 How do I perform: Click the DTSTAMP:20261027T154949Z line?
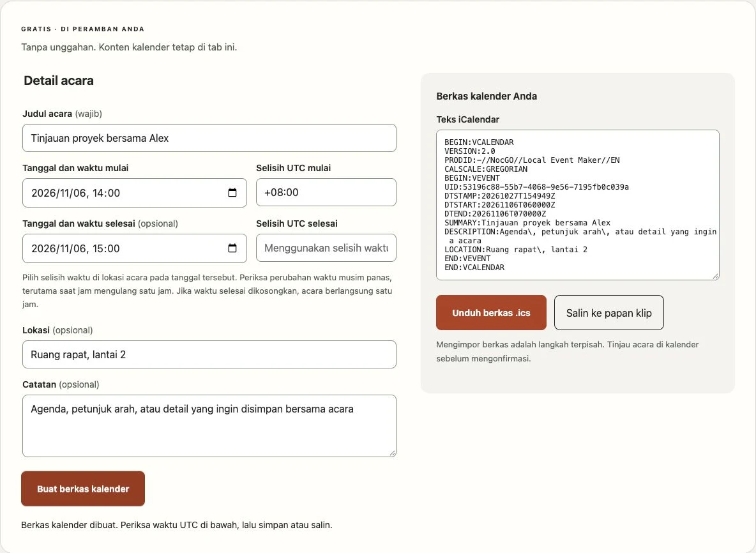[x=499, y=196]
